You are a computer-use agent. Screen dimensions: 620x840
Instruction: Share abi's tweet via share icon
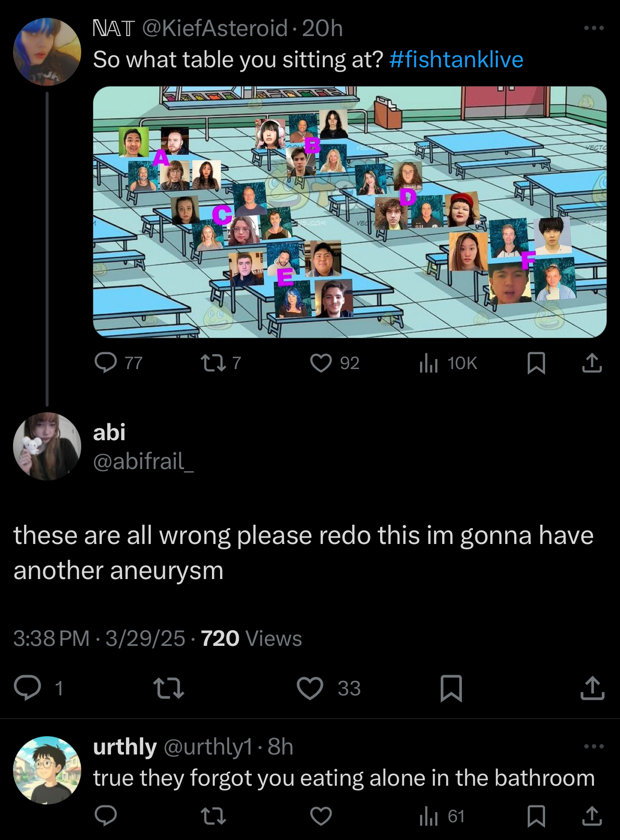(592, 688)
